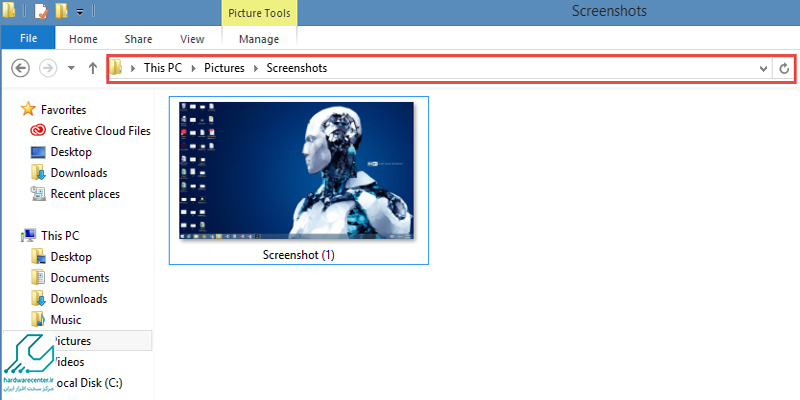800x400 pixels.
Task: Click the Favorites star icon
Action: click(x=28, y=109)
